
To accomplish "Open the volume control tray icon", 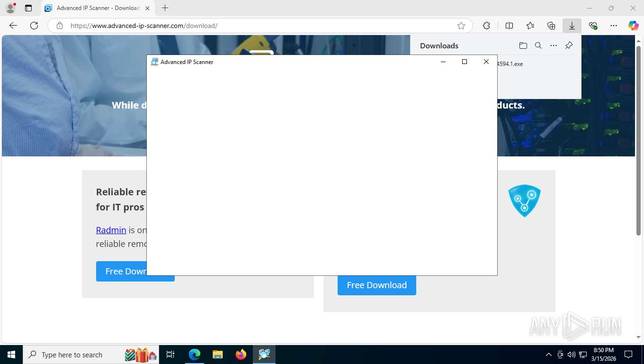I will click(x=572, y=355).
